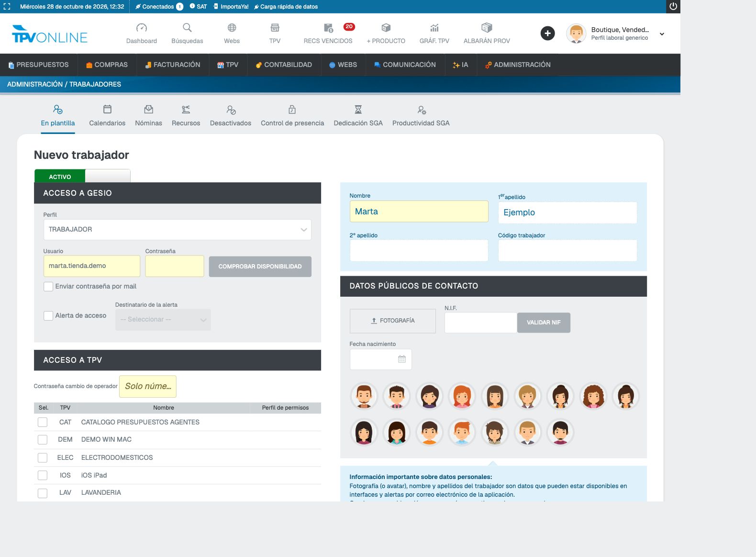Select the CATALOGO PRESUPUESTOS AGENTES TPV checkbox
Viewport: 756px width, 557px height.
[x=43, y=422]
